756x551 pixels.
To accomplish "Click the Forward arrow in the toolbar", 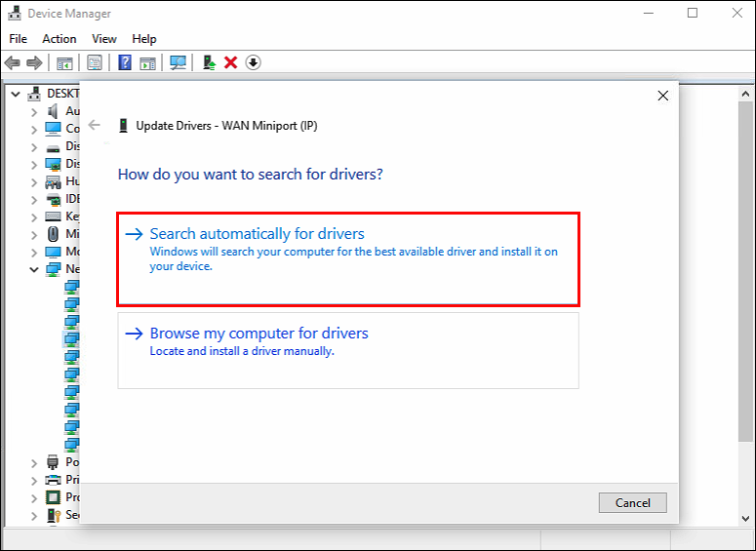I will [34, 62].
